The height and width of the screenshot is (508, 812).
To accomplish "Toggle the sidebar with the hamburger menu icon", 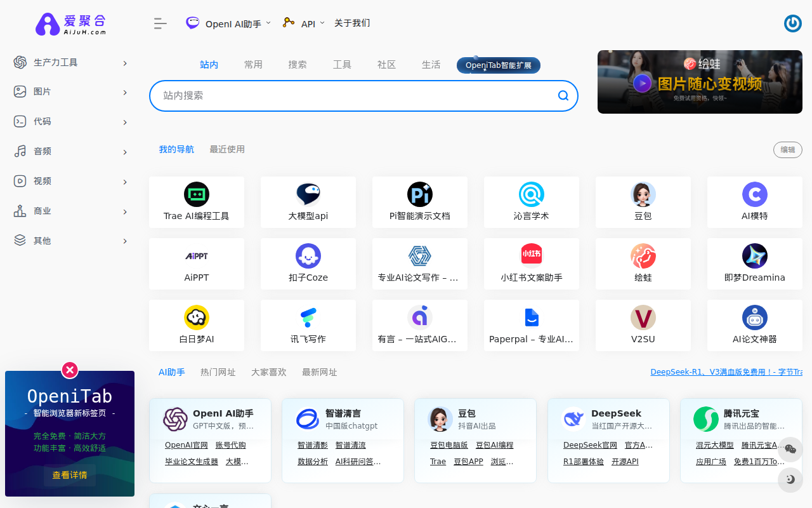I will point(160,23).
